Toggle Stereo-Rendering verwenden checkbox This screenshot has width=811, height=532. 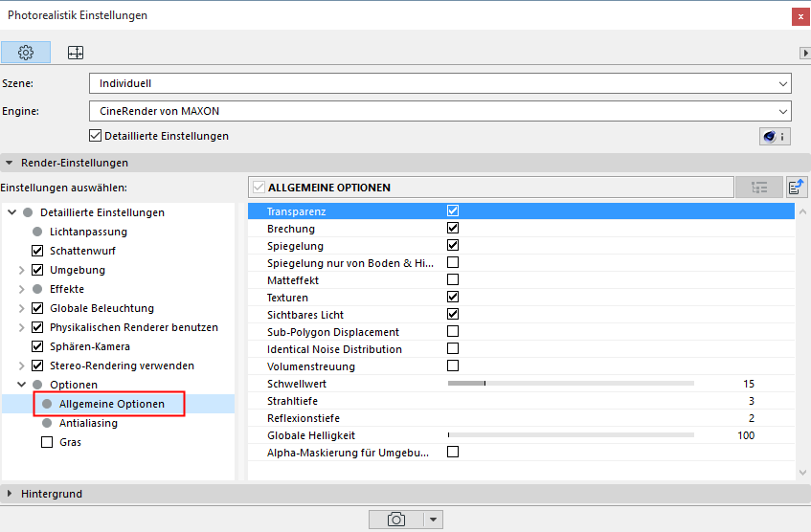[x=37, y=366]
